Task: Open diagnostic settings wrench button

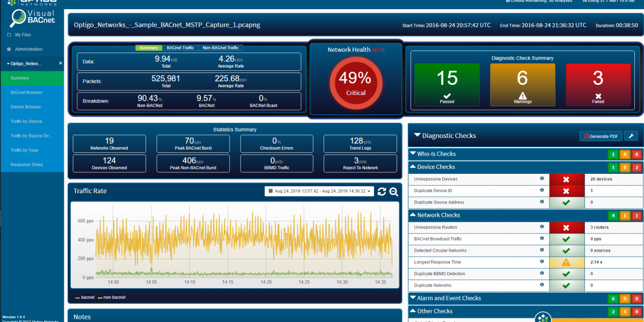Action: click(x=631, y=136)
